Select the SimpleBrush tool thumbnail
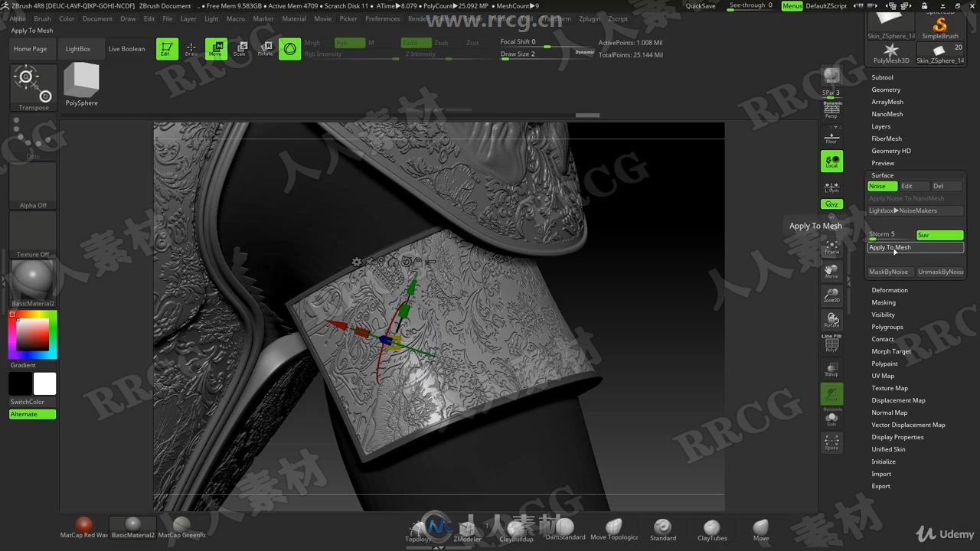The height and width of the screenshot is (551, 980). (939, 28)
